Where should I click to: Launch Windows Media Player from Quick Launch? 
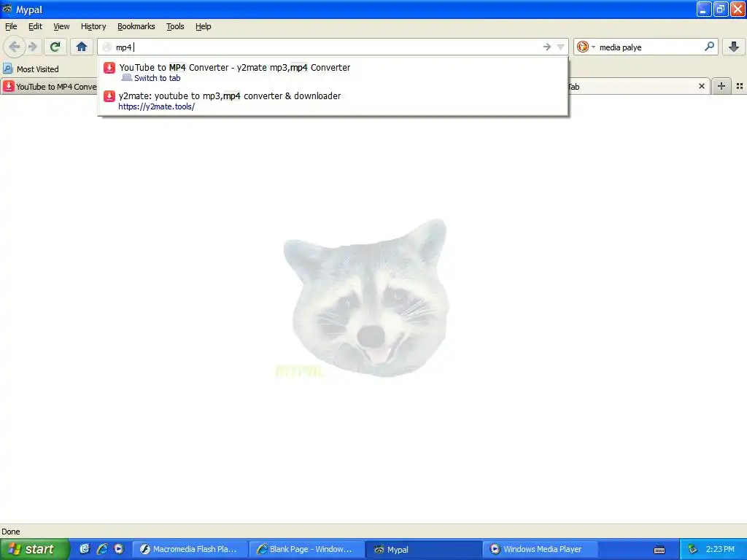click(119, 549)
